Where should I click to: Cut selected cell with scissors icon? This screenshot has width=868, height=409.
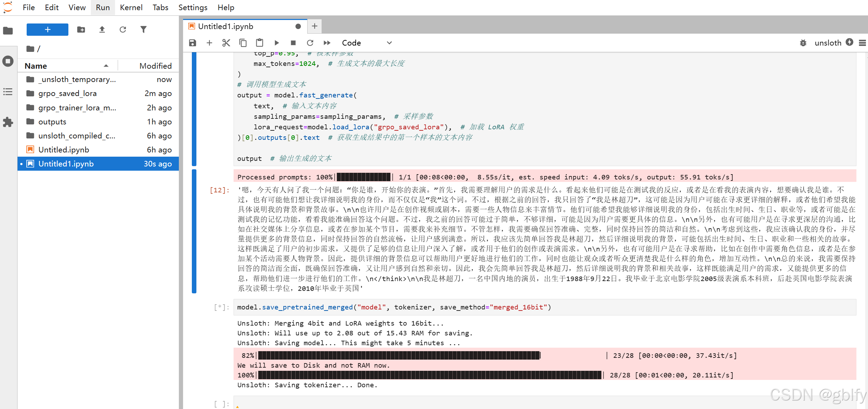226,43
